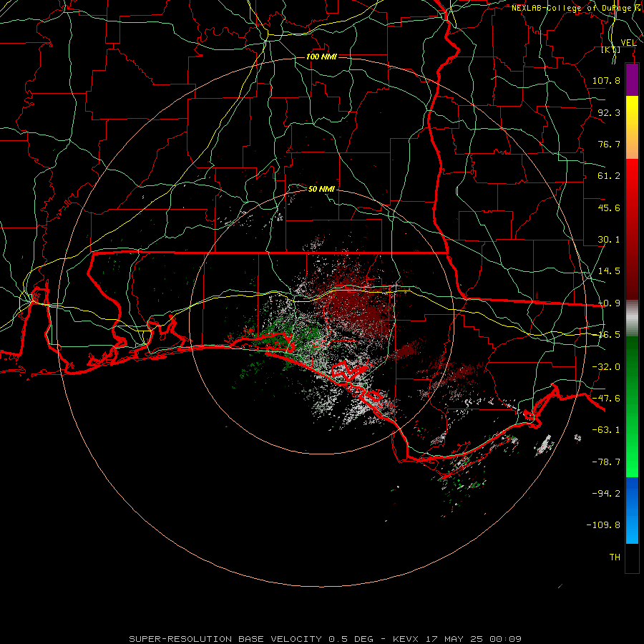Click the -32.0 scale value
Screen dimensions: 644x644
pos(606,367)
